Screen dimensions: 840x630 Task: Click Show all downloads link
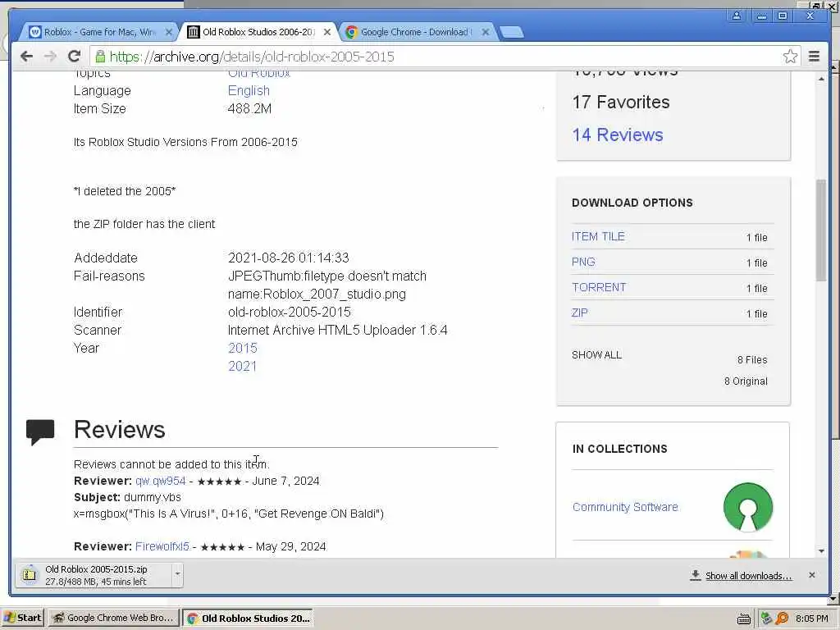748,576
